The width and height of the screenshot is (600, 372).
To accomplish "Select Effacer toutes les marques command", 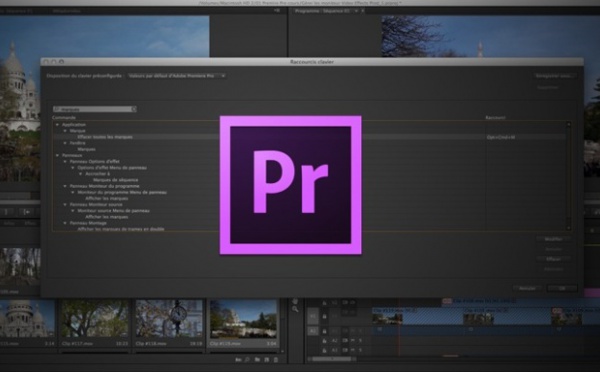I will (x=105, y=137).
